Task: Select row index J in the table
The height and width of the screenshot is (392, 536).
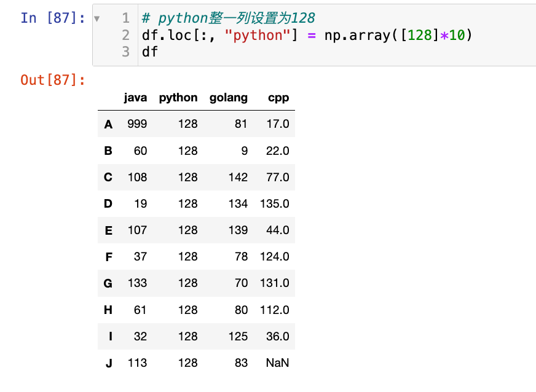Action: coord(109,363)
